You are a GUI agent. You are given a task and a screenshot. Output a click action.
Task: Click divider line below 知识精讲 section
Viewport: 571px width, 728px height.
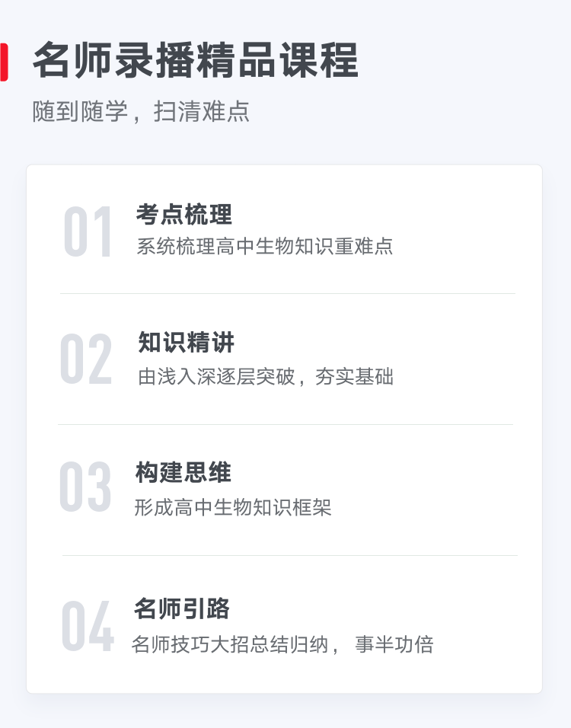click(285, 424)
